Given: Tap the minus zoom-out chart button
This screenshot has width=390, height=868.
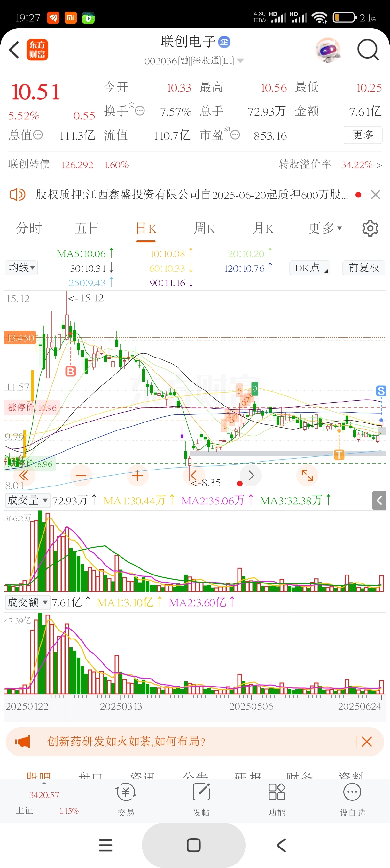Looking at the screenshot, I should tap(81, 475).
